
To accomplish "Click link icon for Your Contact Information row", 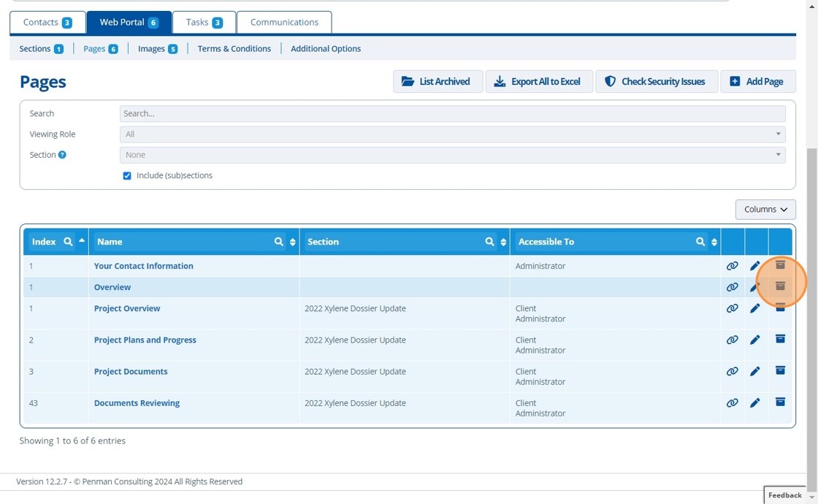I will point(732,266).
